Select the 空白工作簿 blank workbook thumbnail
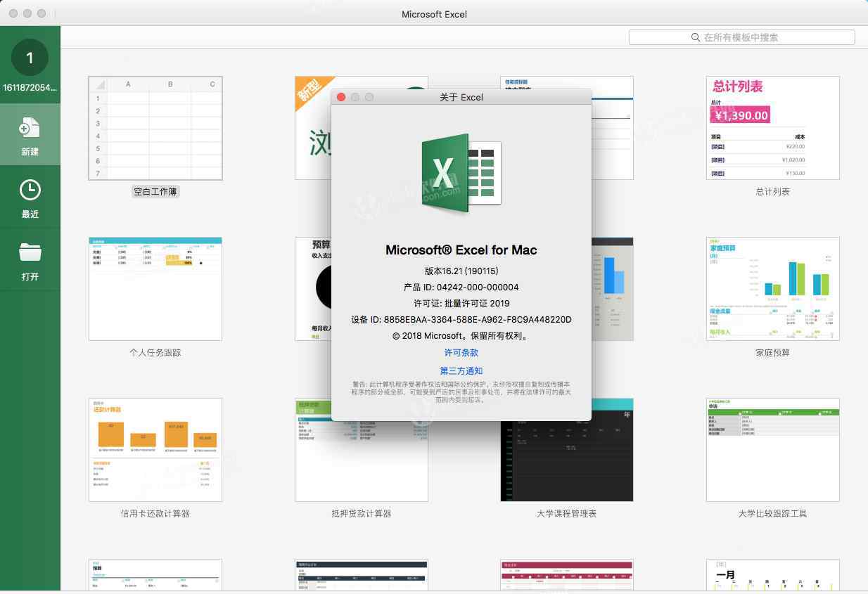Viewport: 868px width, 594px height. click(x=155, y=128)
